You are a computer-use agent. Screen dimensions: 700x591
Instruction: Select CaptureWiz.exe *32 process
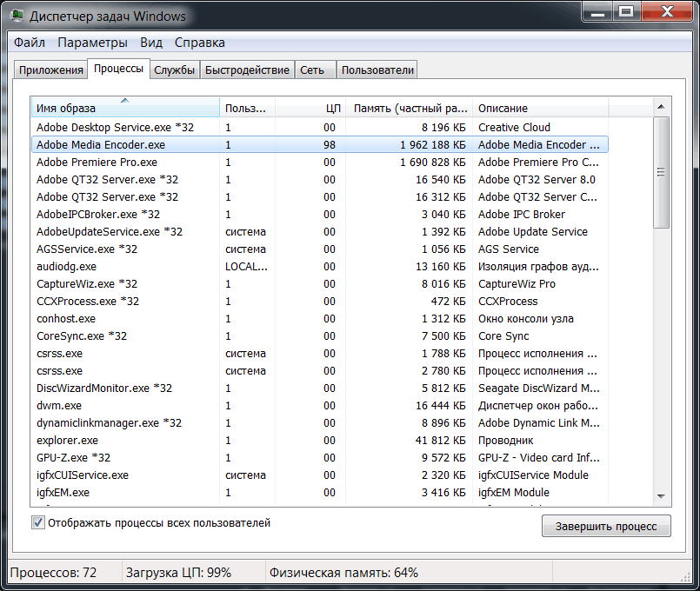click(x=320, y=283)
